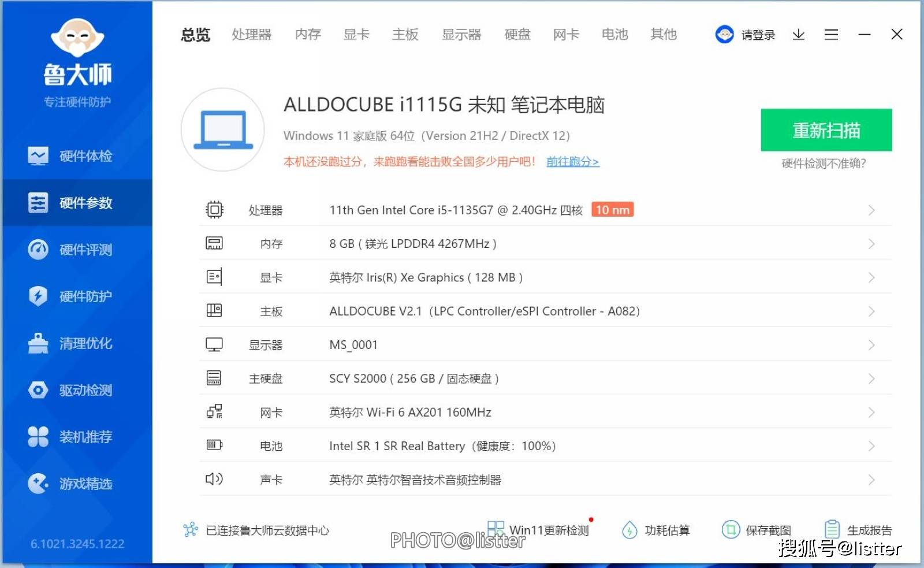Click the 声卡 speaker icon

click(214, 478)
